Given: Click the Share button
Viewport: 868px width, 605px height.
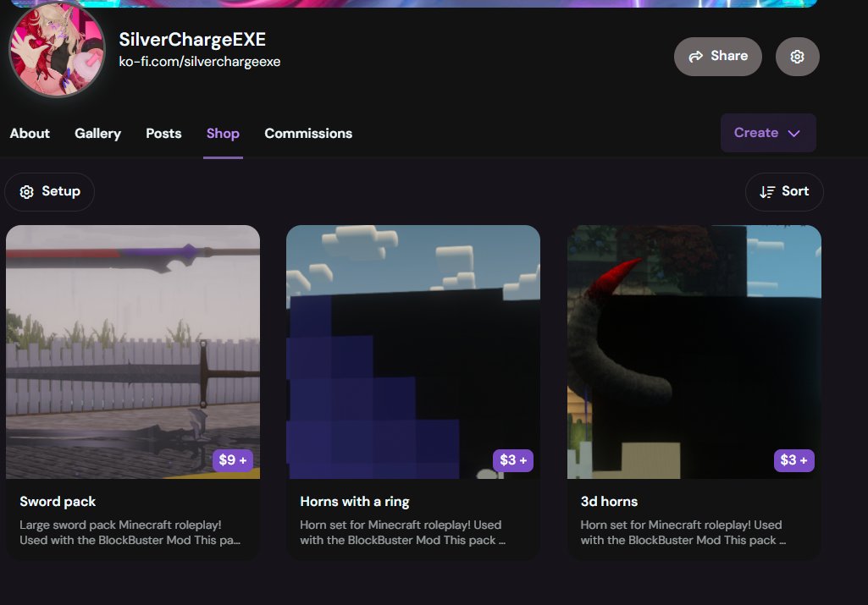Looking at the screenshot, I should click(x=717, y=57).
